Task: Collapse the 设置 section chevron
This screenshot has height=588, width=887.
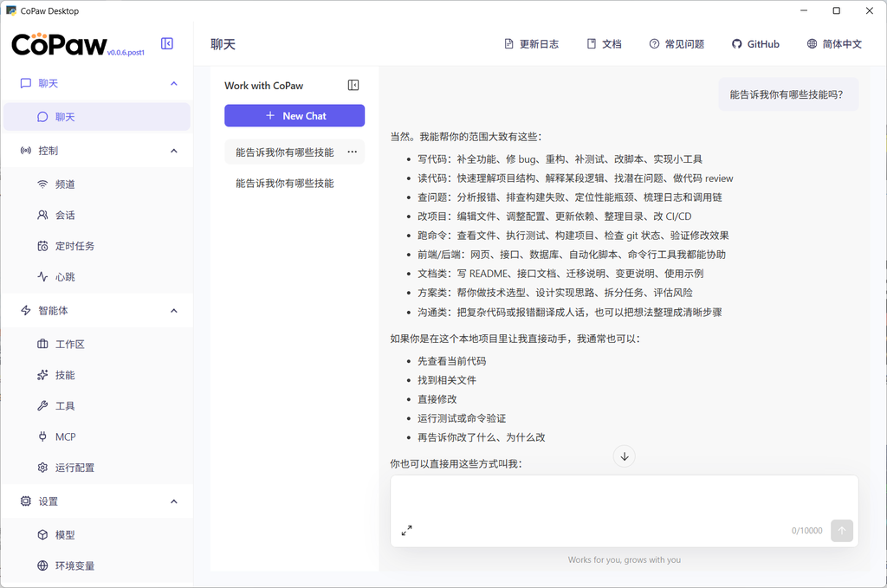Action: pyautogui.click(x=173, y=501)
